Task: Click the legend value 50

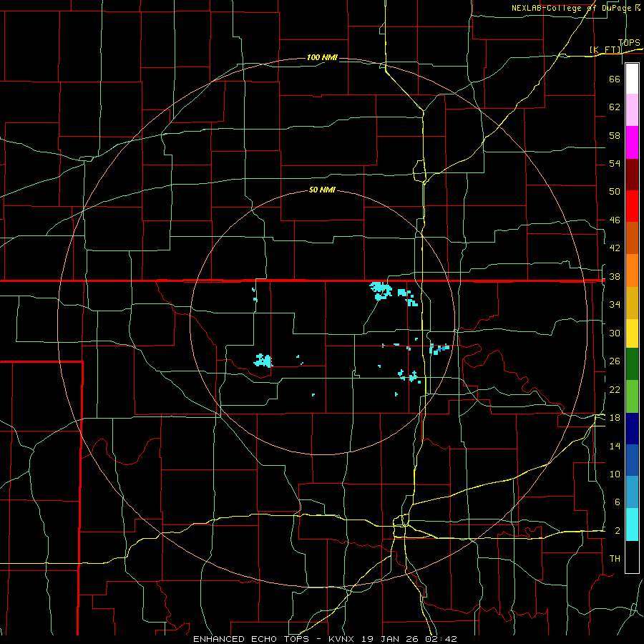Action: point(615,191)
